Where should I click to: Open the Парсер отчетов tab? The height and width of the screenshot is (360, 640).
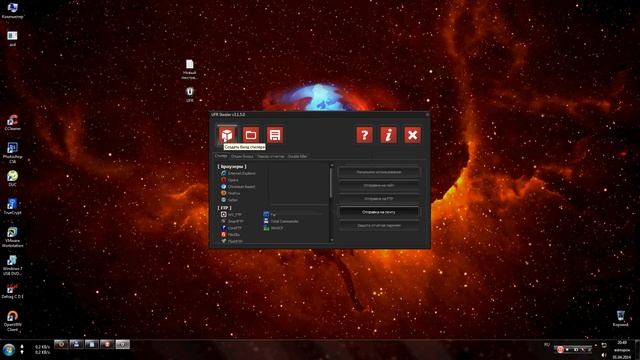coord(271,156)
